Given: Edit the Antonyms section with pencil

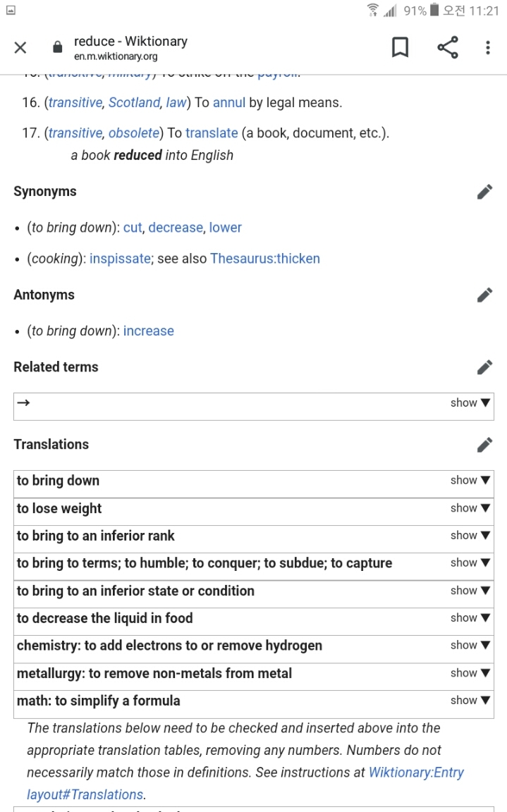Looking at the screenshot, I should [x=484, y=295].
